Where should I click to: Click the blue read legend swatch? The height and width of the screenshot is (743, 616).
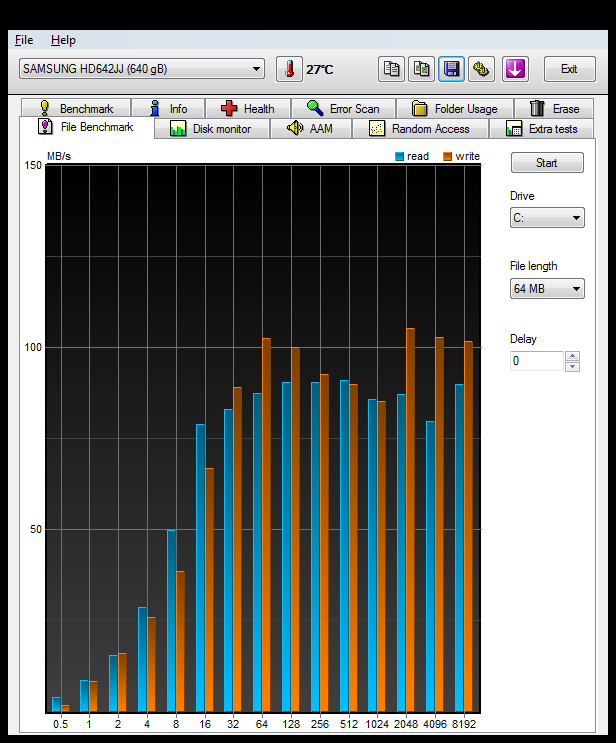pyautogui.click(x=399, y=156)
